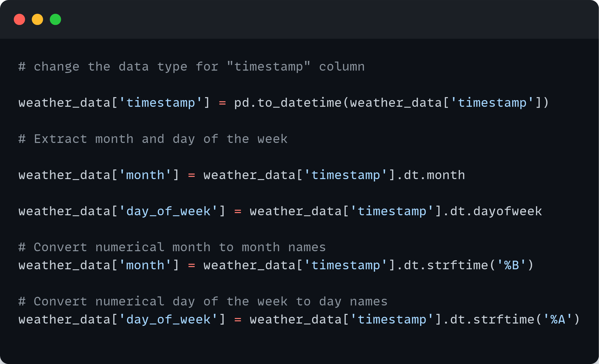Click the 'timestamp' argument inside pd.to_datetime parentheses

pos(492,103)
